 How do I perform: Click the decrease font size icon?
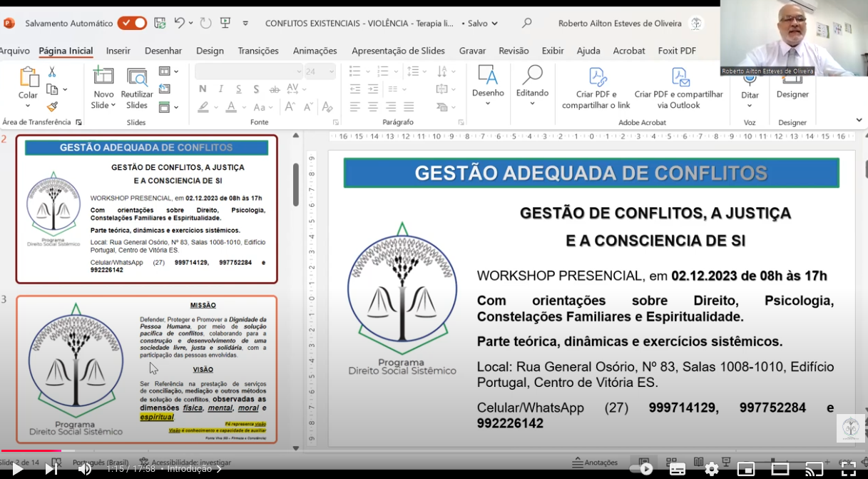coord(308,107)
